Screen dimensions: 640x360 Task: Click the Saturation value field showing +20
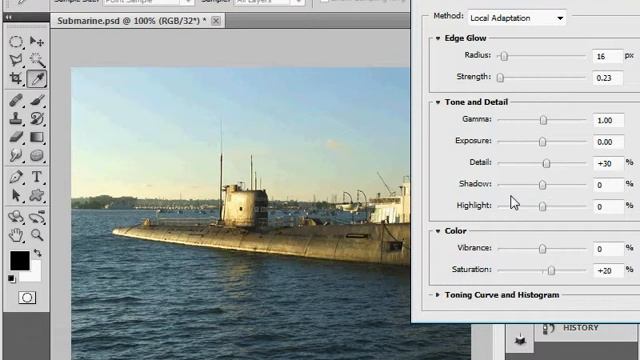coord(608,271)
